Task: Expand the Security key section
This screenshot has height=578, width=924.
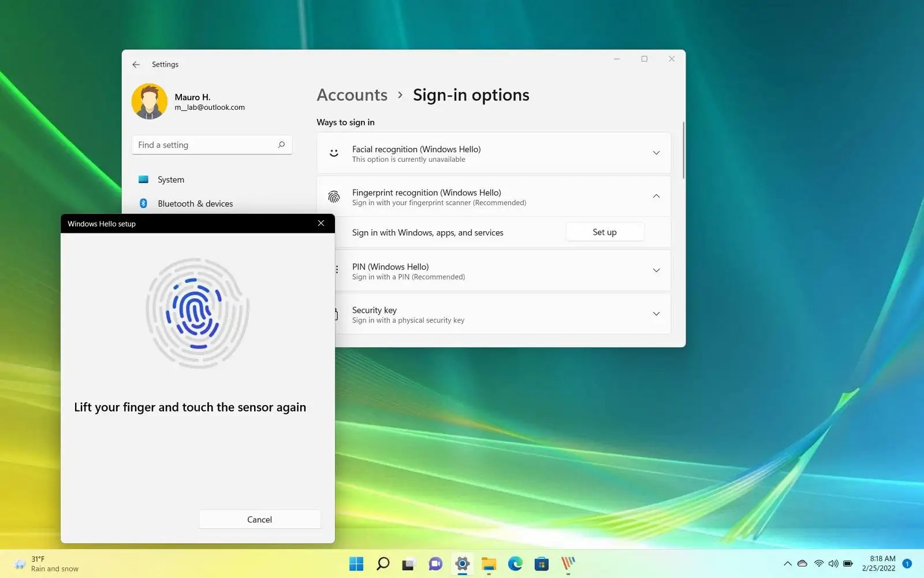Action: coord(656,313)
